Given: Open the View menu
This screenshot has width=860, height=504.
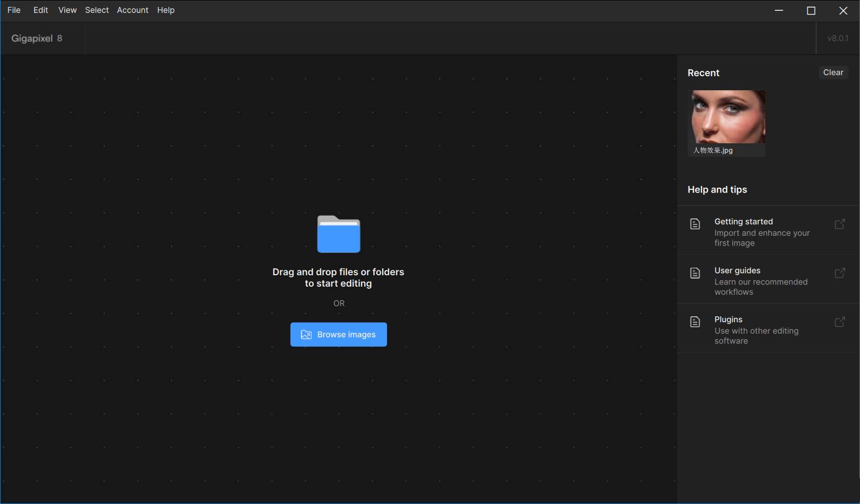Looking at the screenshot, I should (67, 10).
